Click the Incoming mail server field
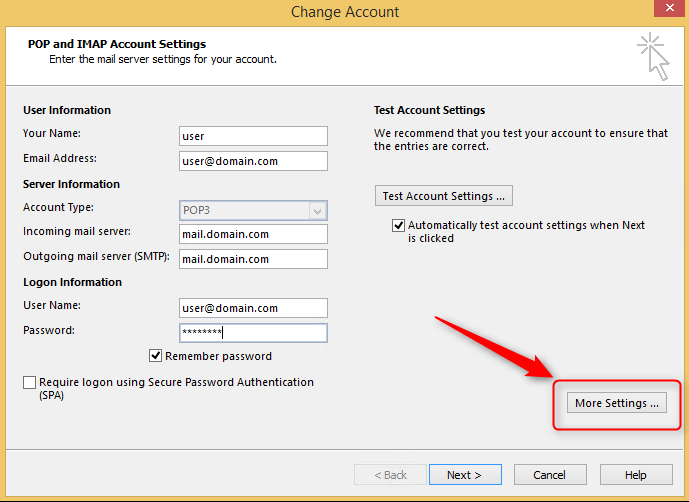Viewport: 689px width, 502px height. click(253, 234)
